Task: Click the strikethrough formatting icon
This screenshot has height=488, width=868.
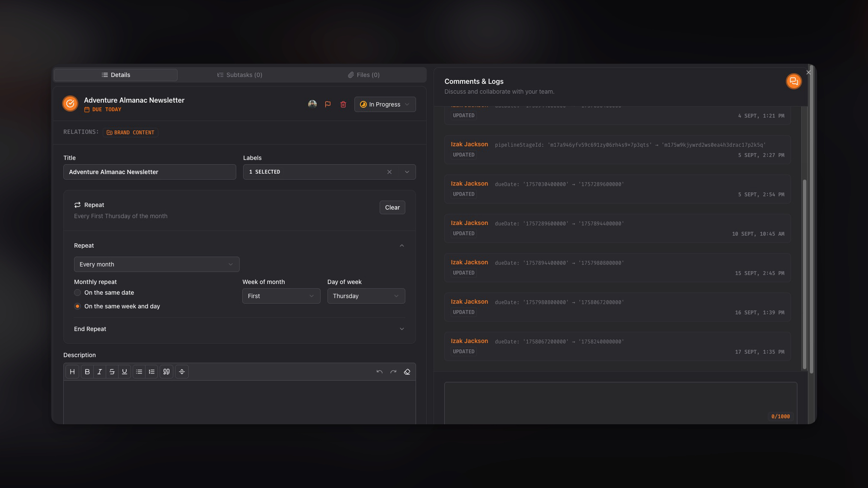Action: point(112,372)
